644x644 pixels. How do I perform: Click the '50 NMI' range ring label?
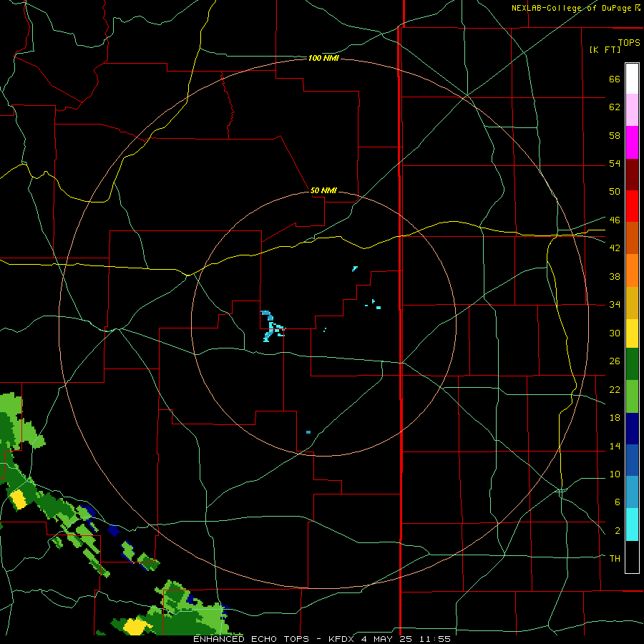323,190
